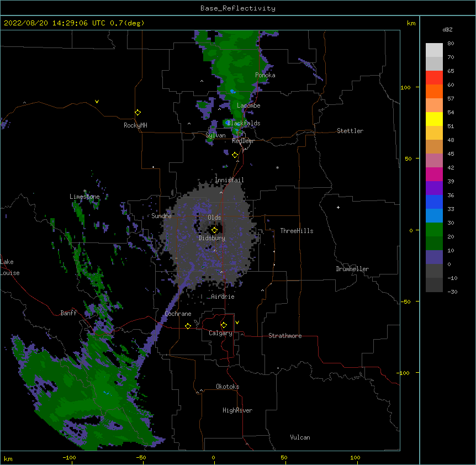Click the white asterisk marker above Limestone label

[84, 191]
